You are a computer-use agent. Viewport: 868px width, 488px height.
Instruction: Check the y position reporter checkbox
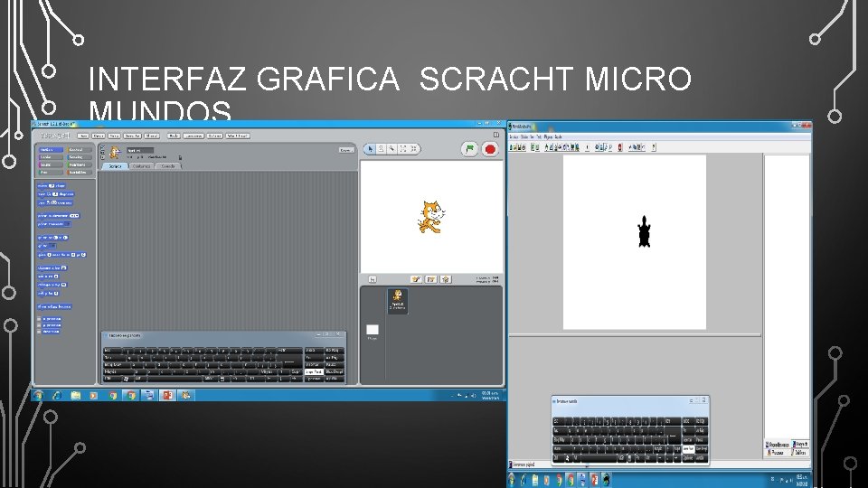pos(39,325)
